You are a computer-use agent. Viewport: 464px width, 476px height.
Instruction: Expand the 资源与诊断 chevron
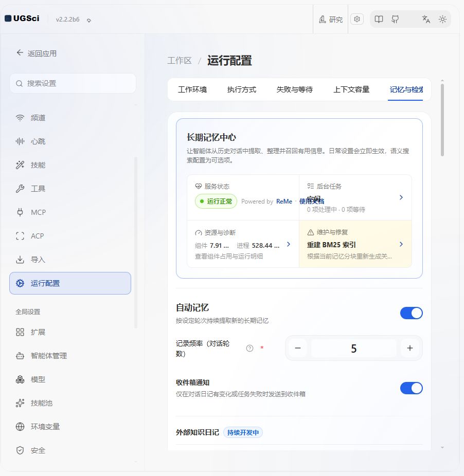tap(289, 244)
